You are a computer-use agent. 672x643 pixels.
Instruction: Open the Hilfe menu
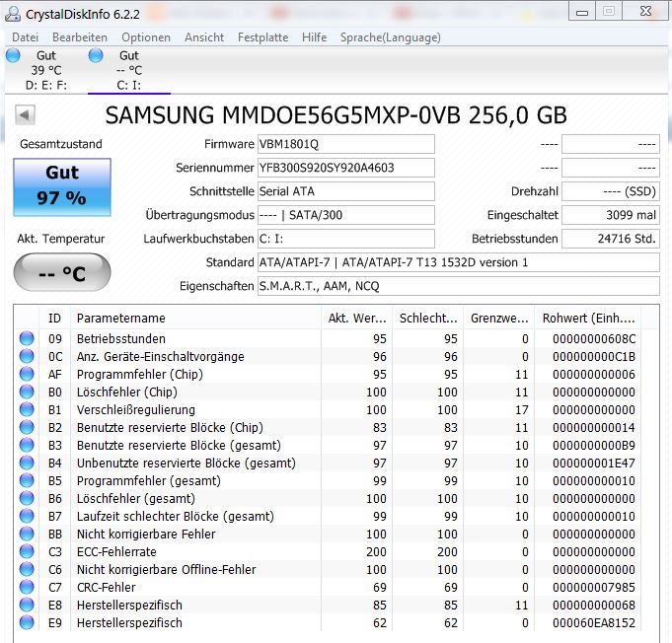click(x=314, y=37)
